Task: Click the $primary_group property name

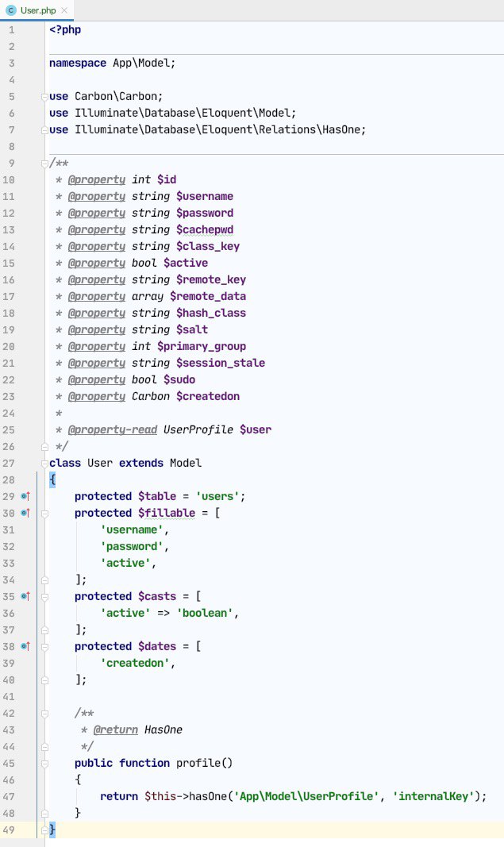Action: [202, 346]
